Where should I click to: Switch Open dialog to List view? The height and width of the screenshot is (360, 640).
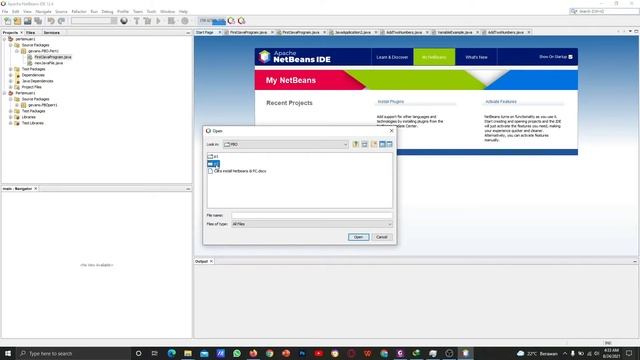click(382, 144)
